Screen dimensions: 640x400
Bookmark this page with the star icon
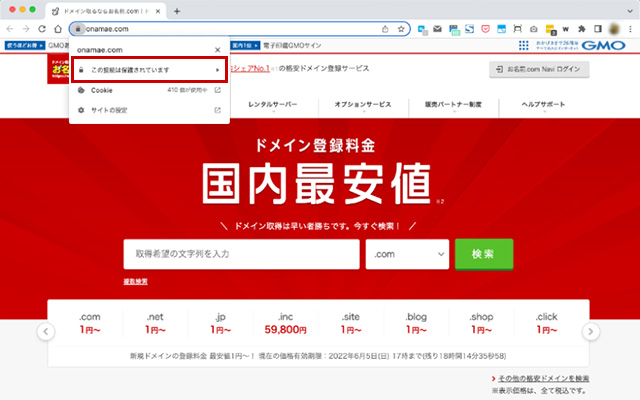pos(401,29)
